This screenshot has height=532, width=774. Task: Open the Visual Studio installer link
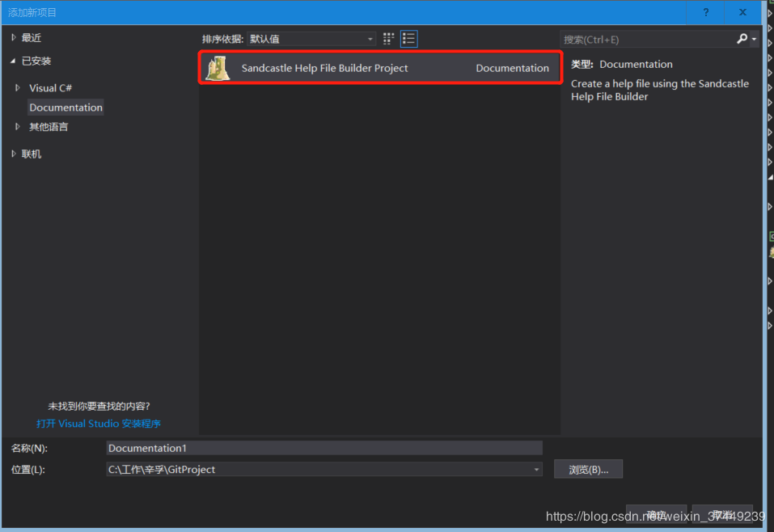point(98,424)
